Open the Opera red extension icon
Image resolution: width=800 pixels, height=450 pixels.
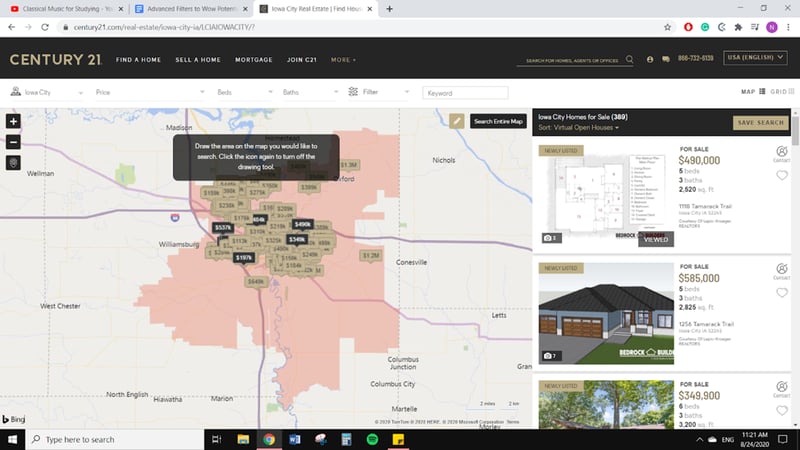[x=688, y=27]
